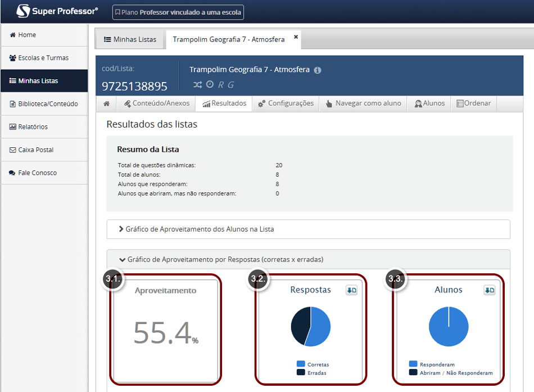Click the home icon tab in list toolbar
Screen dimensions: 534x392
click(x=106, y=103)
